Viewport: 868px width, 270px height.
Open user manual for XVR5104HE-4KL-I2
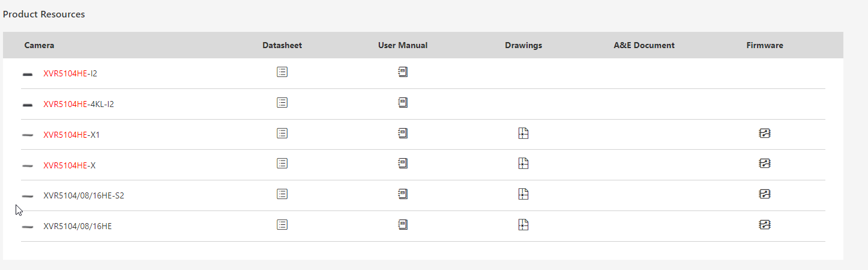point(403,103)
